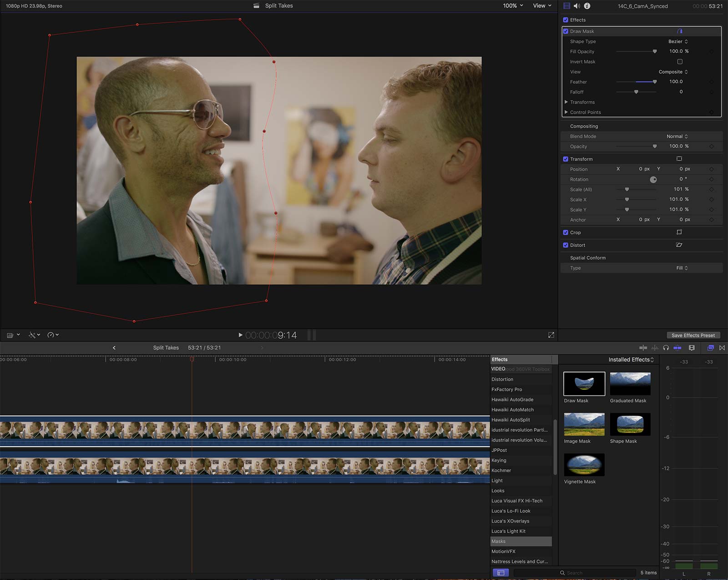Click Save Effects Preset button
This screenshot has height=580, width=728.
point(693,335)
